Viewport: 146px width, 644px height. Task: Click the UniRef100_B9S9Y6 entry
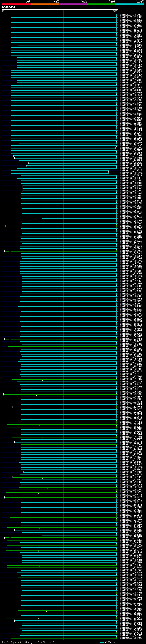pos(131,30)
